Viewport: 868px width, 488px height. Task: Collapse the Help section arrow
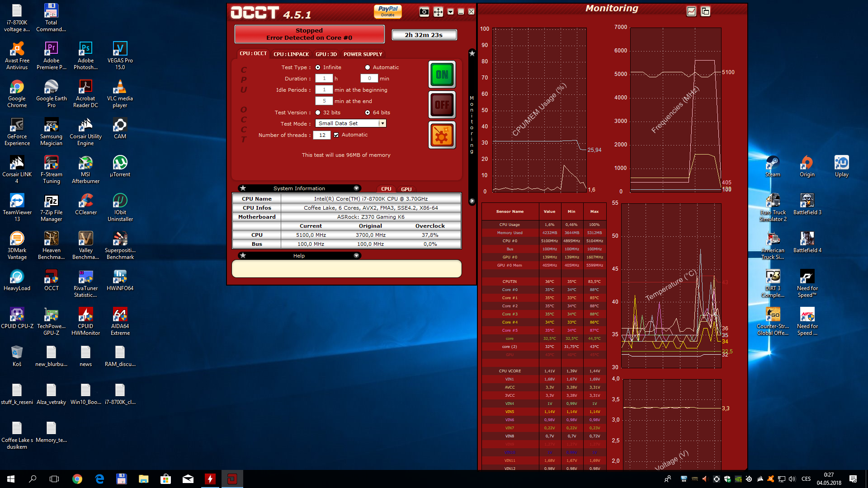pyautogui.click(x=356, y=256)
